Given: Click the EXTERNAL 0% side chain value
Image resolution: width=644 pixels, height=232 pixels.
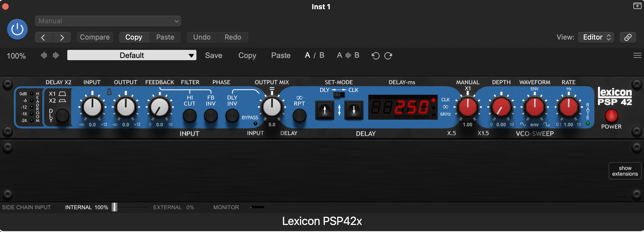Looking at the screenshot, I should pos(190,207).
